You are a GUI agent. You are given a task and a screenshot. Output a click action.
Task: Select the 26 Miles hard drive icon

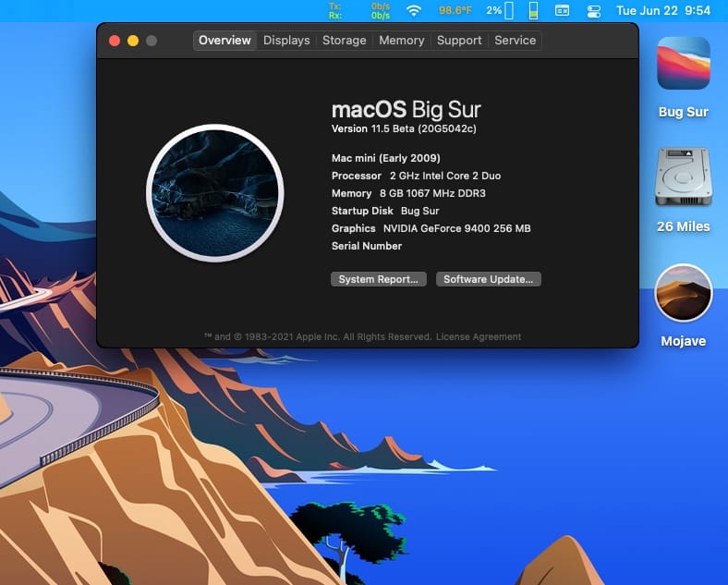(684, 177)
